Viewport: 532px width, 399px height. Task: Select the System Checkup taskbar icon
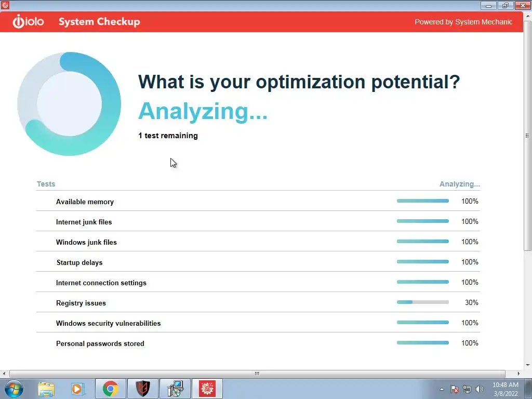(207, 389)
